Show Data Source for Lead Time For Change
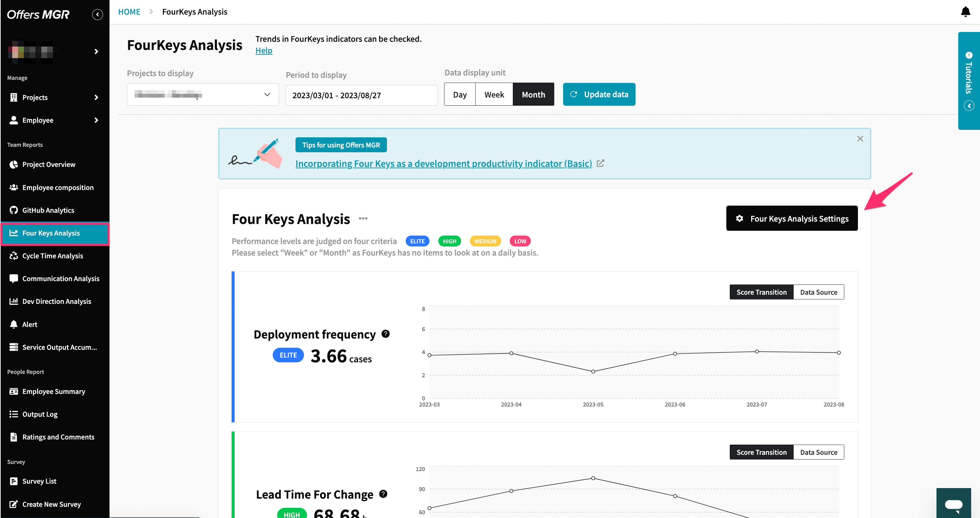 tap(819, 452)
